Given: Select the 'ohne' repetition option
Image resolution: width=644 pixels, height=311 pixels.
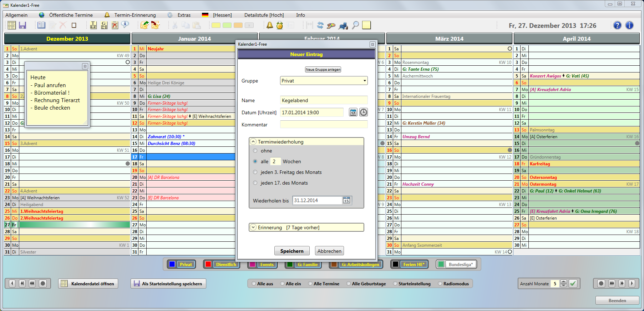Looking at the screenshot, I should (255, 151).
